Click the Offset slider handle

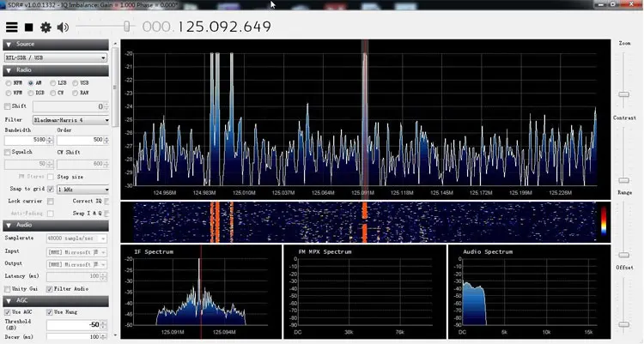coord(624,324)
